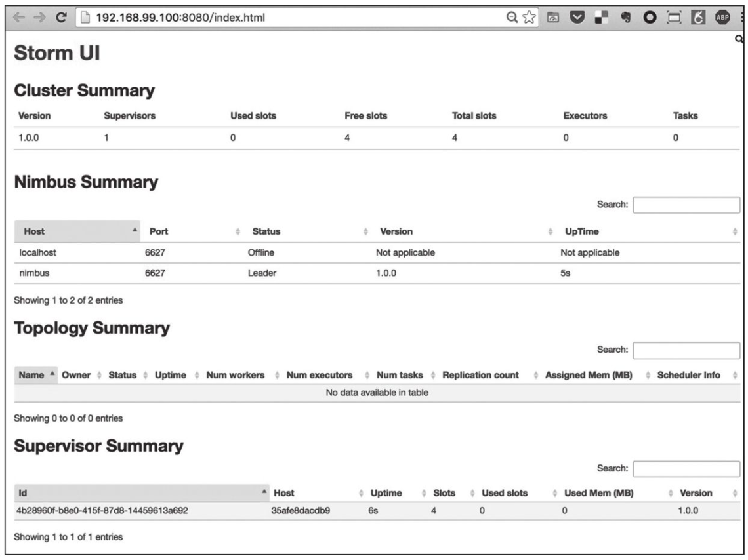The height and width of the screenshot is (560, 748).
Task: Click 'Showing 1 to 2 of 2 entries'
Action: (x=68, y=300)
